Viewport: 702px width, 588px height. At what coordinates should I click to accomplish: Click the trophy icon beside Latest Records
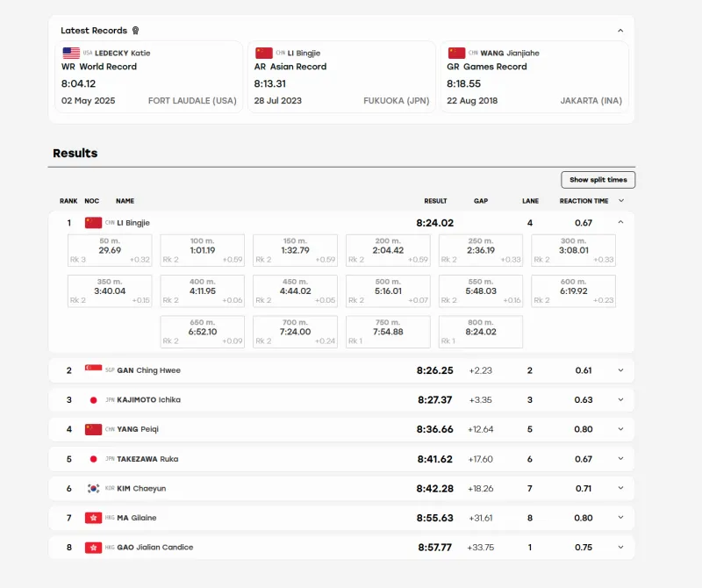tap(135, 31)
